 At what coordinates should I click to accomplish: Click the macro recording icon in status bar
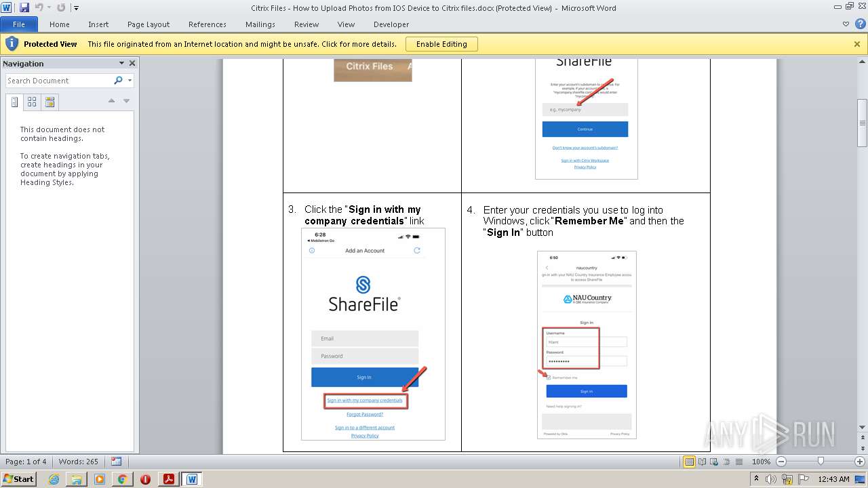coord(116,462)
